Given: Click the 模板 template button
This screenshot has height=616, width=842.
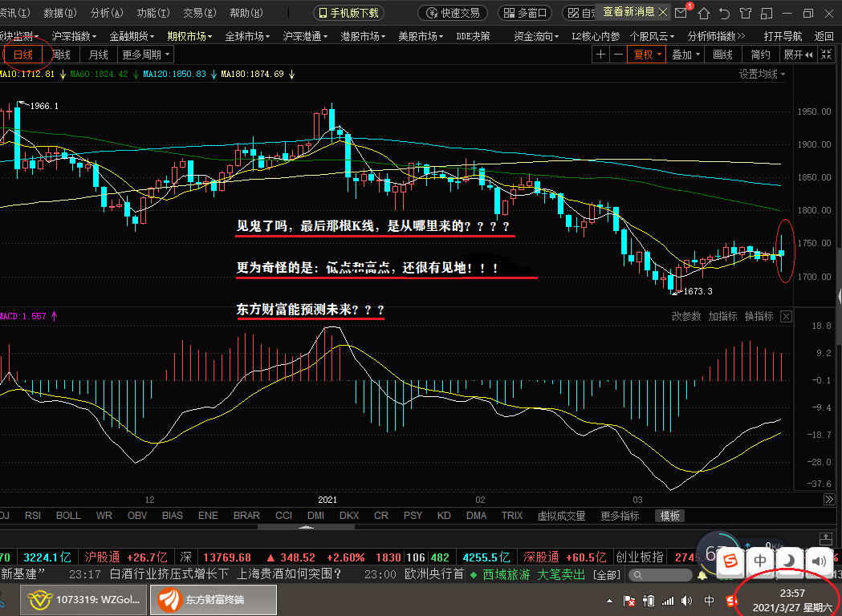Looking at the screenshot, I should point(669,516).
